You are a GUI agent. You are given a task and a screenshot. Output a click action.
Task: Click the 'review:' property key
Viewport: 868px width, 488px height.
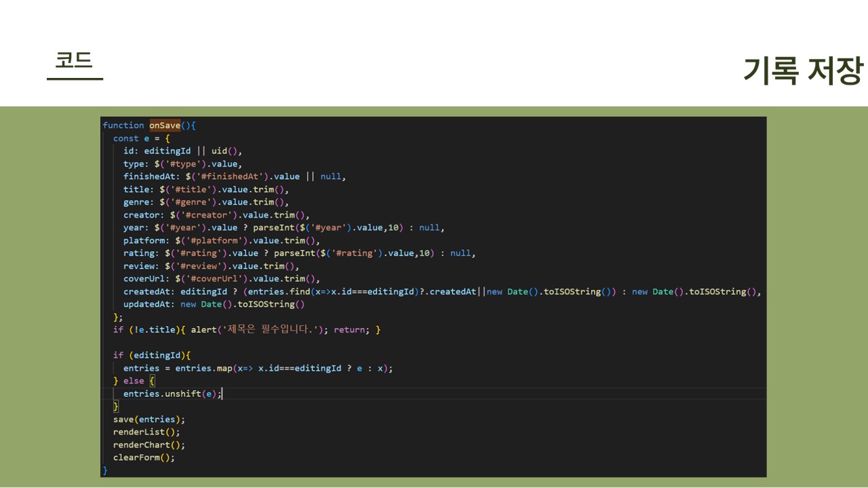coord(141,266)
